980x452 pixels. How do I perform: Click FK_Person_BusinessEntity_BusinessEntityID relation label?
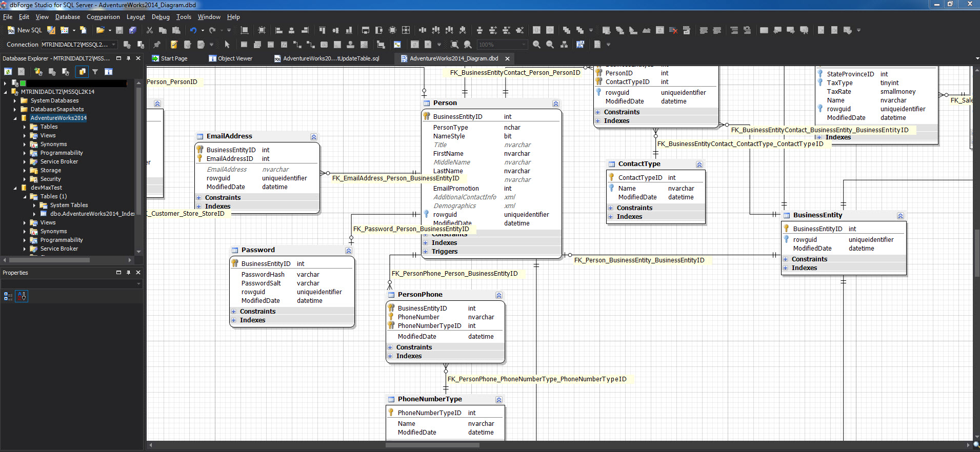pos(639,260)
